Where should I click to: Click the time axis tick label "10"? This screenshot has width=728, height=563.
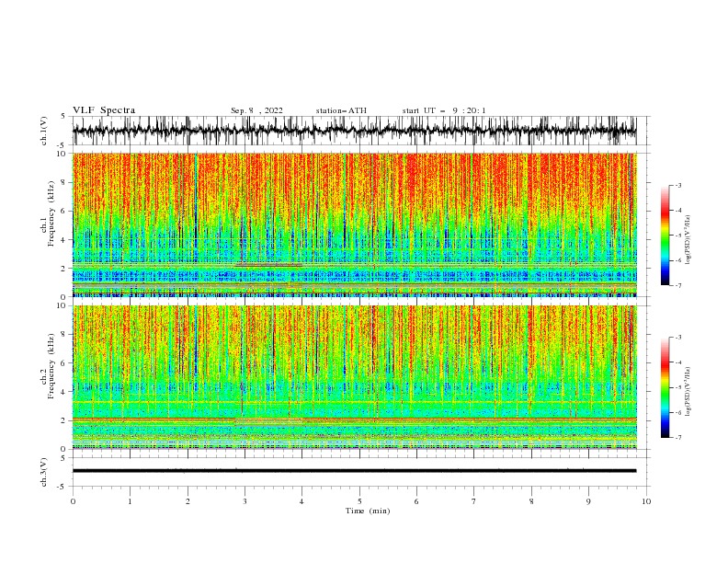coord(646,501)
